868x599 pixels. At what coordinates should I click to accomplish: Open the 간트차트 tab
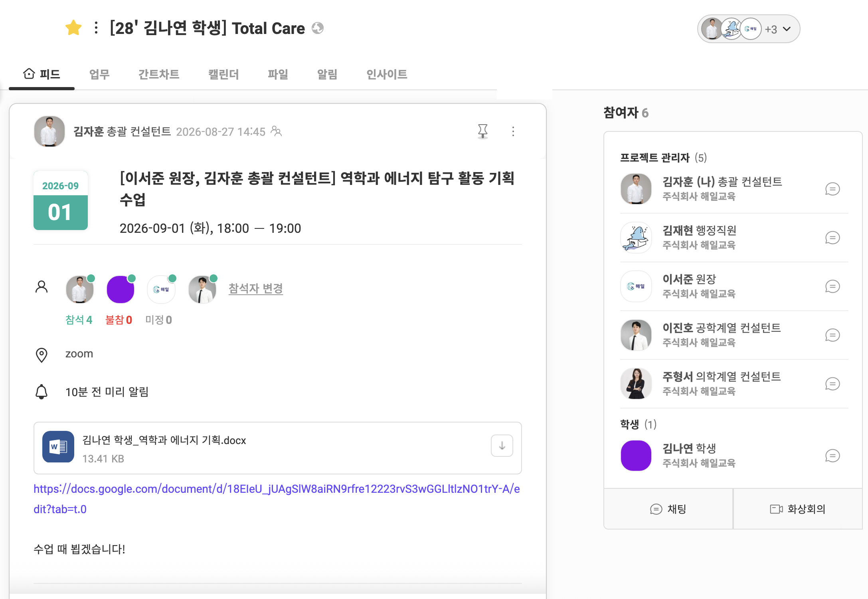[x=159, y=74]
